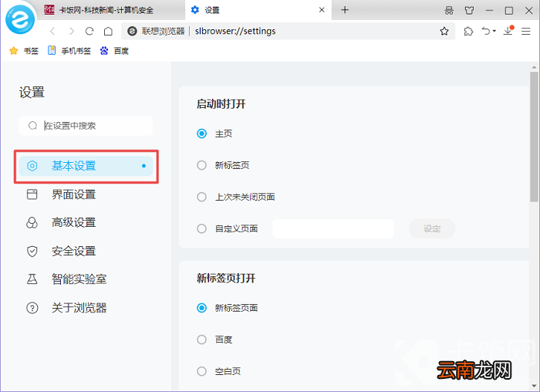
Task: Close the 设置 tab
Action: tap(322, 10)
